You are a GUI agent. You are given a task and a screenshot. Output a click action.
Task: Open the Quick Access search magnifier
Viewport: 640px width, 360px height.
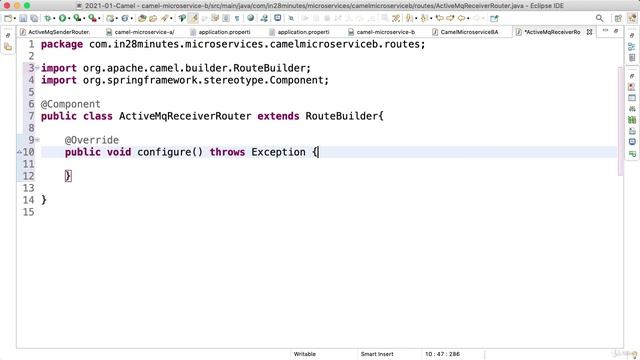[599, 18]
